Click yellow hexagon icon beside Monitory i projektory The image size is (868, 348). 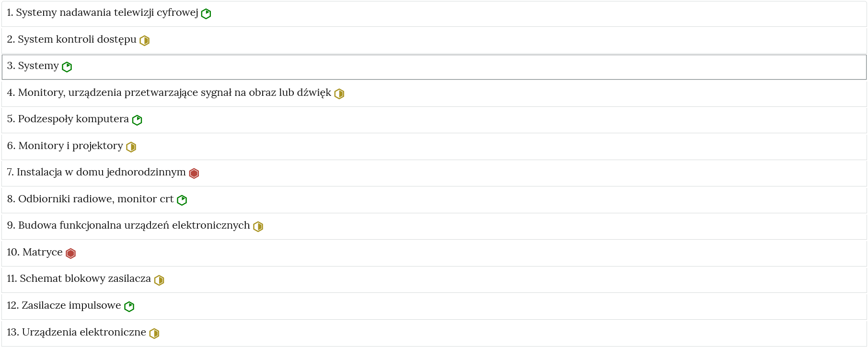(131, 147)
